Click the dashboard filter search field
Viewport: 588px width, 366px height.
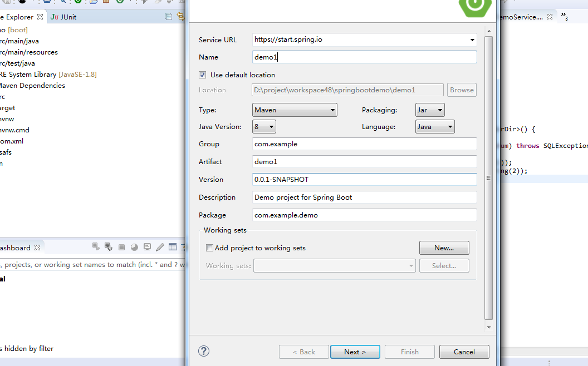(x=92, y=264)
